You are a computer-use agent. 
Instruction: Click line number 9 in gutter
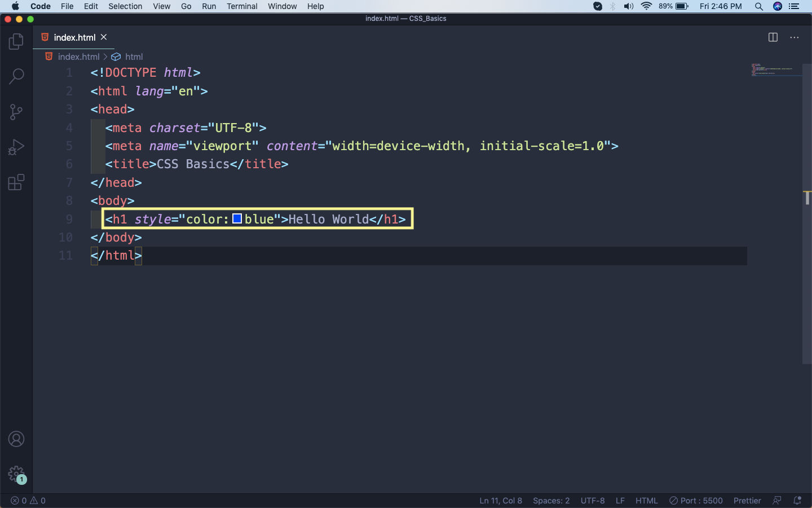(69, 219)
